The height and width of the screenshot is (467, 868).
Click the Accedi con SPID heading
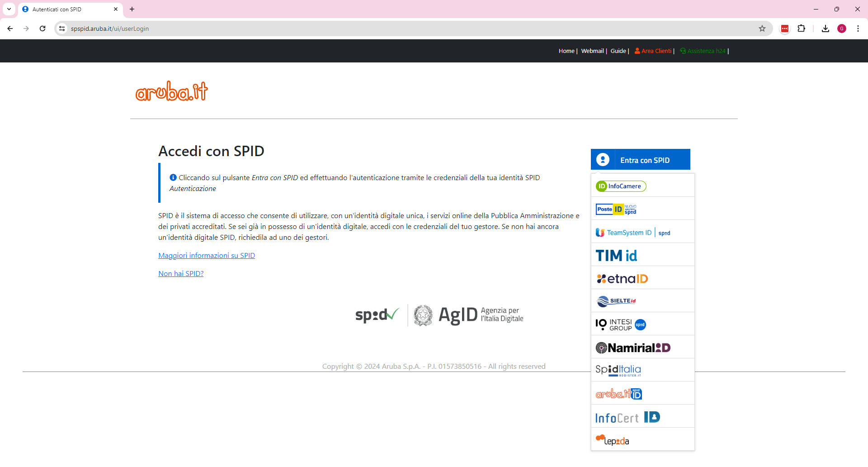(211, 151)
